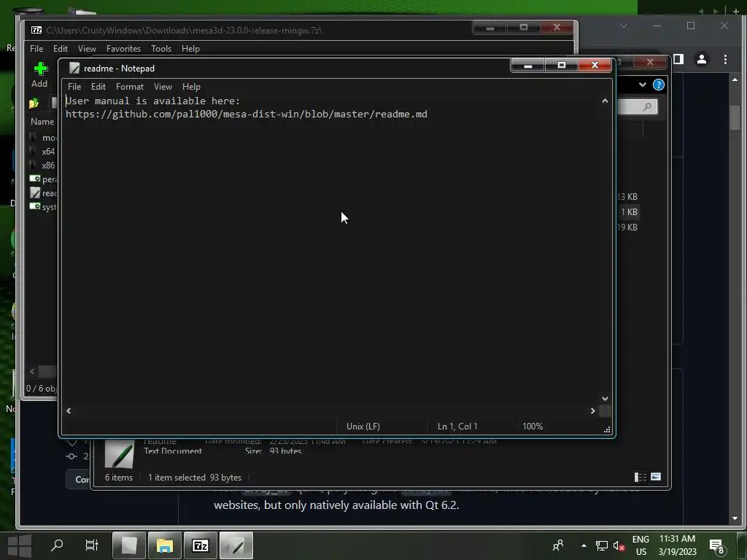Click the 7-Zip taskbar button
The width and height of the screenshot is (747, 560).
pyautogui.click(x=201, y=545)
